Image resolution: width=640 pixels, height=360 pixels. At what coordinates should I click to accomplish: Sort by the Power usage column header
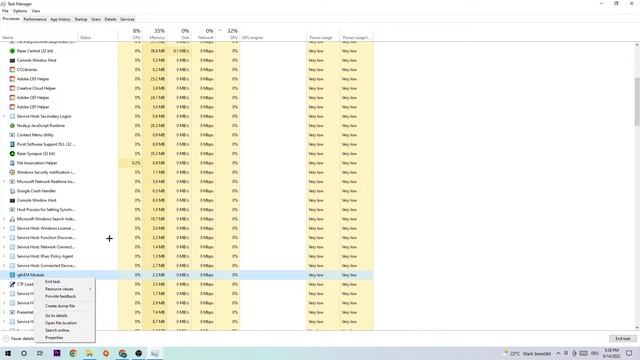click(323, 34)
